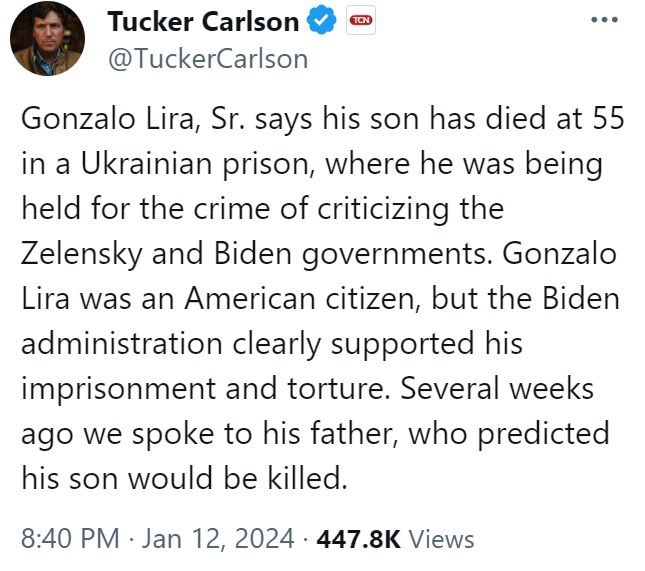
Task: Click the 8:40 PM timestamp
Action: coord(68,540)
